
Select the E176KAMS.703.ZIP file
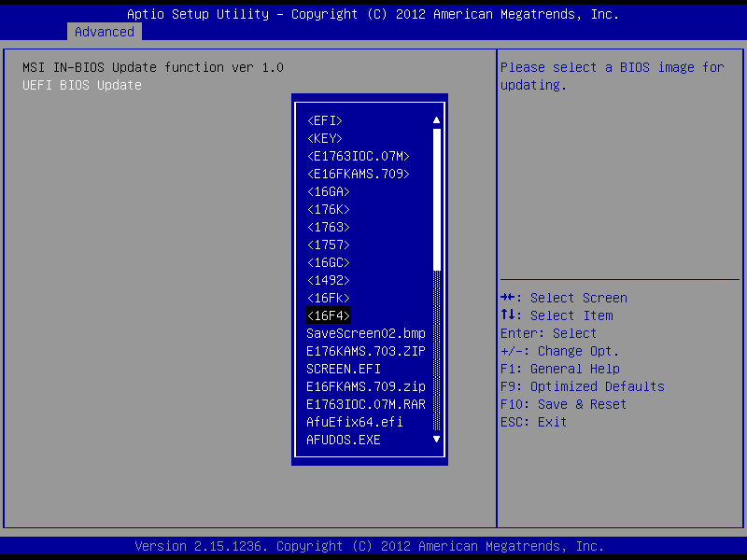(366, 352)
